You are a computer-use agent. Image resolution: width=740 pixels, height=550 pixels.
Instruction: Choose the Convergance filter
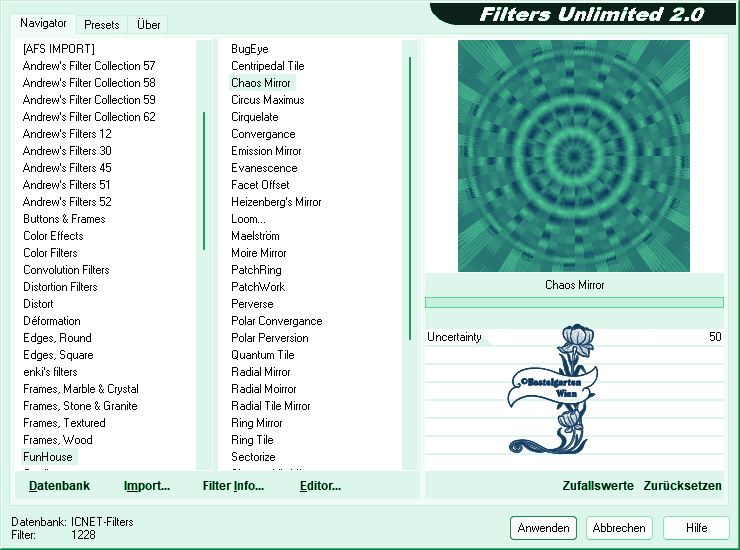point(263,134)
